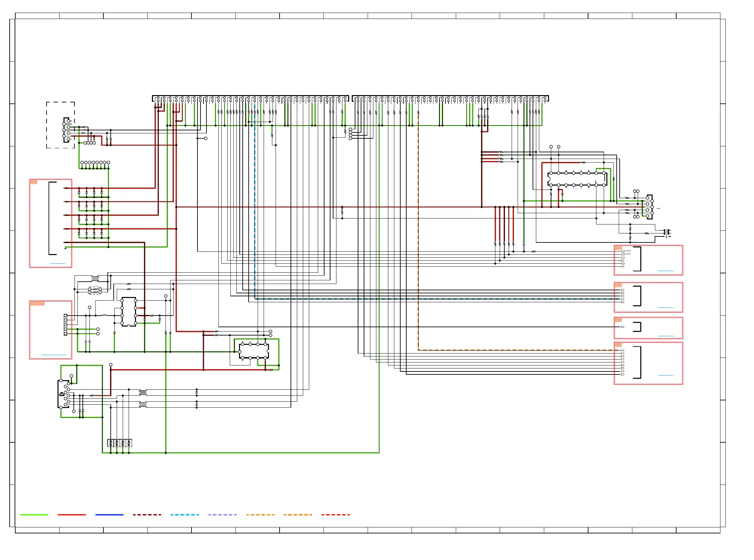The image size is (754, 560).
Task: Pick the gold dashed legend line
Action: [260, 515]
